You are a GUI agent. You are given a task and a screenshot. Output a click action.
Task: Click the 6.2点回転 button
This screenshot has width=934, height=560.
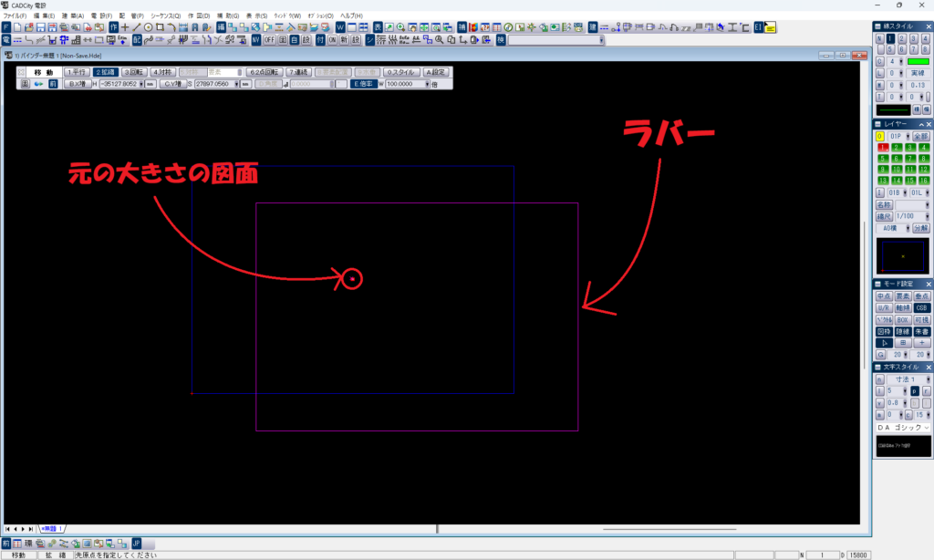[264, 72]
